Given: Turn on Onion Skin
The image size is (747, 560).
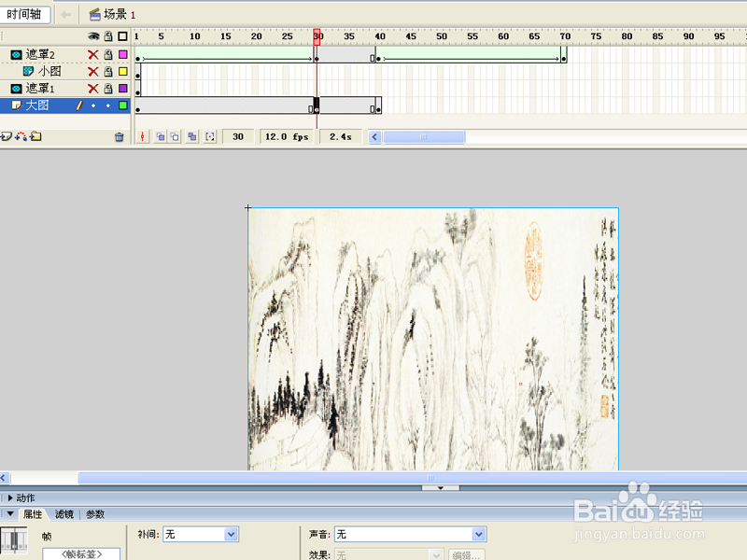Looking at the screenshot, I should (x=161, y=137).
